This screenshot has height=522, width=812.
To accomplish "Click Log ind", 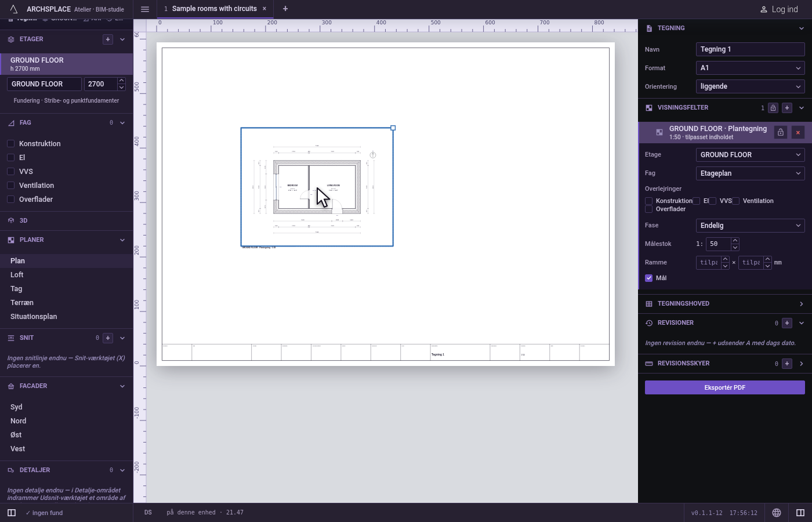I will [779, 9].
